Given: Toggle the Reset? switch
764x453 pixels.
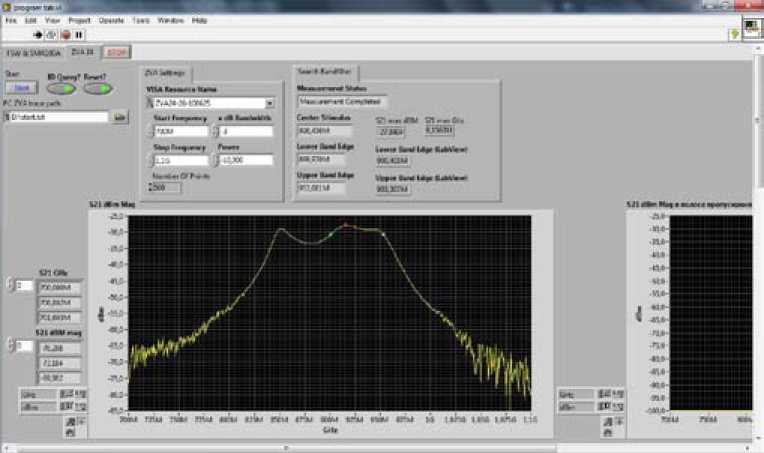Looking at the screenshot, I should 99,89.
